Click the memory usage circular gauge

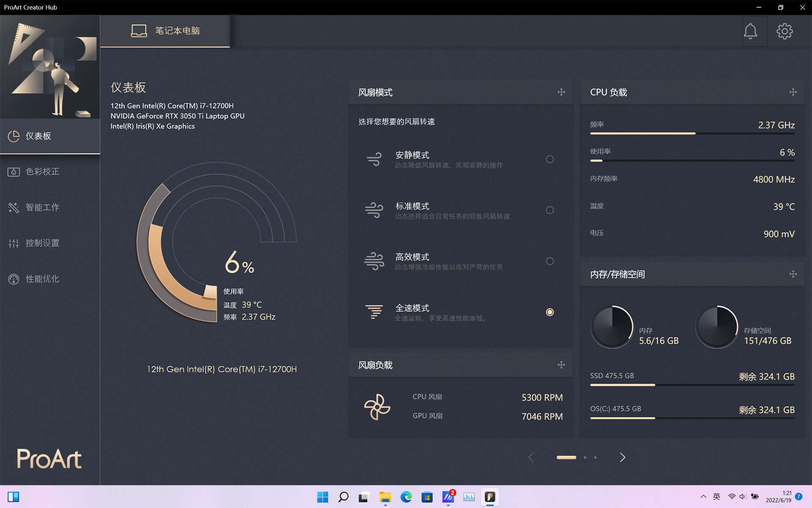click(612, 327)
